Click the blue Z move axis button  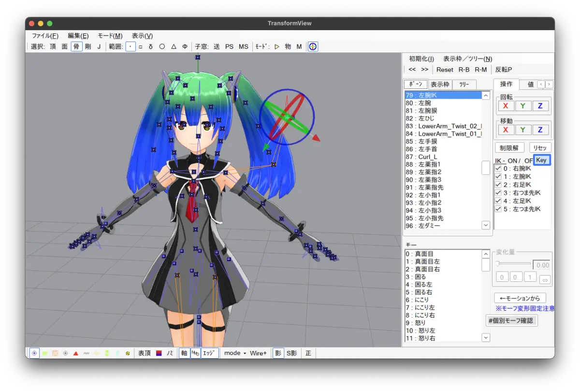[x=540, y=130]
